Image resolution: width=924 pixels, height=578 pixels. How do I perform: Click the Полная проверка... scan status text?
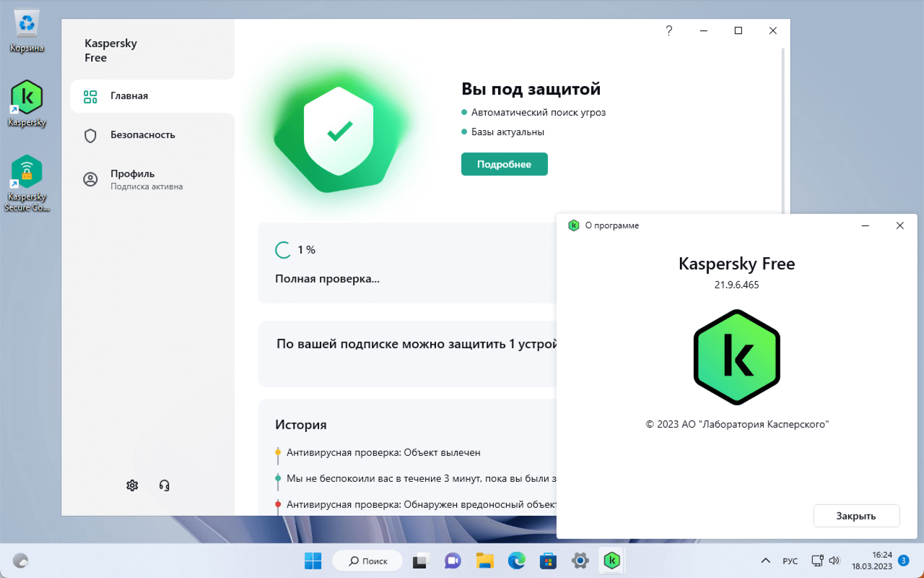click(x=327, y=279)
